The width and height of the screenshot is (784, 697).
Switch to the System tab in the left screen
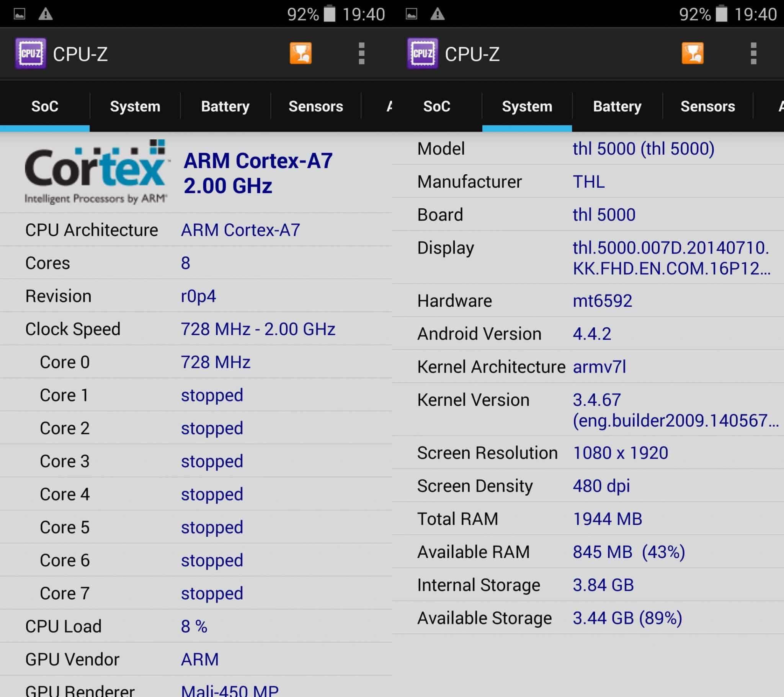[135, 106]
